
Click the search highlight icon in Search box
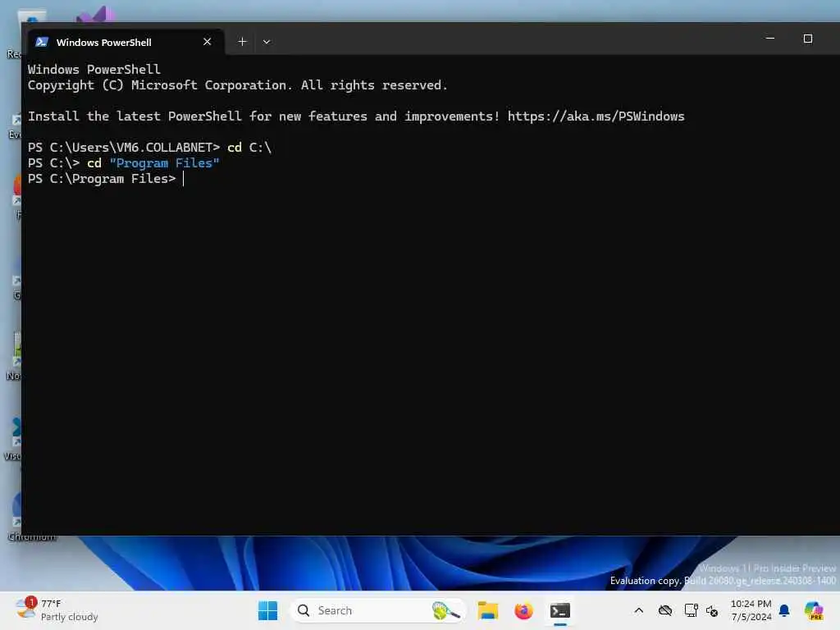coord(446,610)
